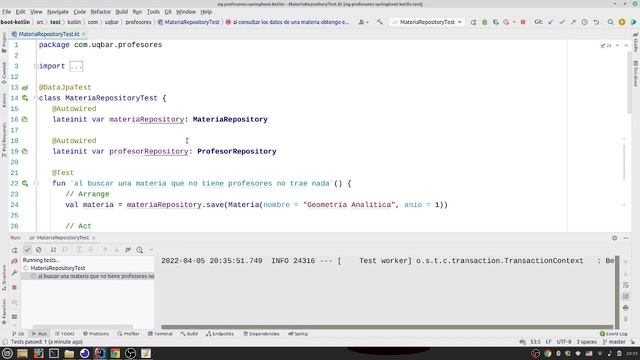Open master branch selector in status bar
The height and width of the screenshot is (360, 640).
(x=614, y=342)
